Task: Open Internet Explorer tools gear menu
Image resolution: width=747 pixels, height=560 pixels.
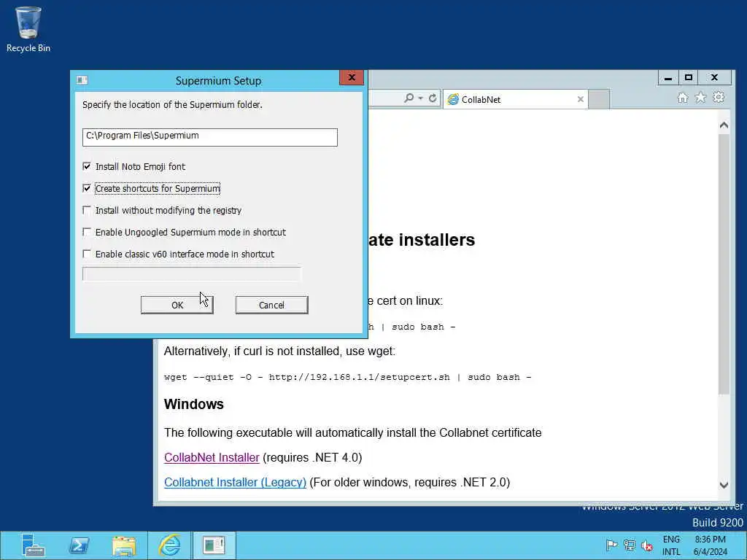Action: 719,98
